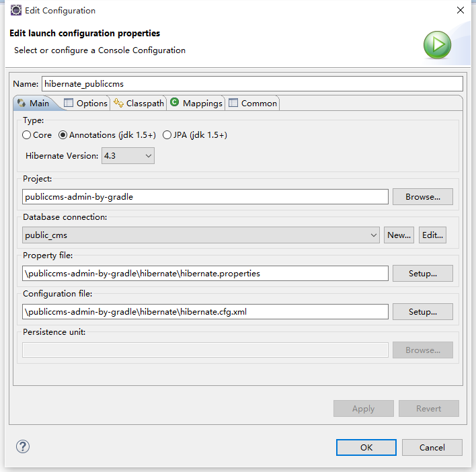Browse for the Project
This screenshot has height=472, width=476.
click(x=423, y=197)
